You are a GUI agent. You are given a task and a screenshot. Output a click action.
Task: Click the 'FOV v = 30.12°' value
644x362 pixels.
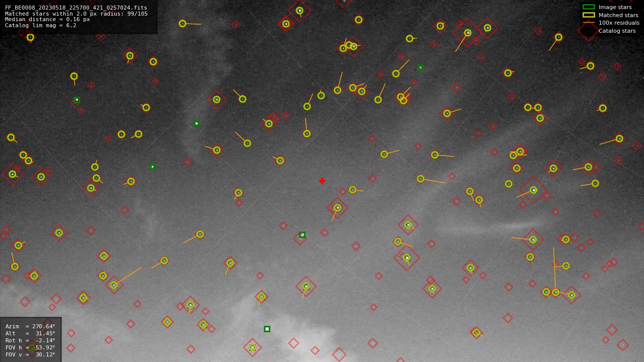tap(30, 354)
